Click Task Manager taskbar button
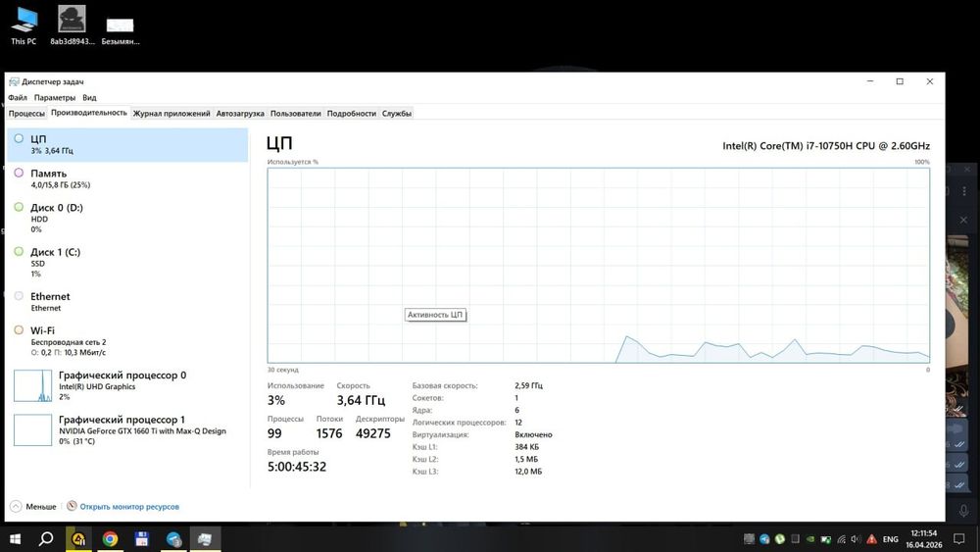The height and width of the screenshot is (552, 980). click(205, 539)
